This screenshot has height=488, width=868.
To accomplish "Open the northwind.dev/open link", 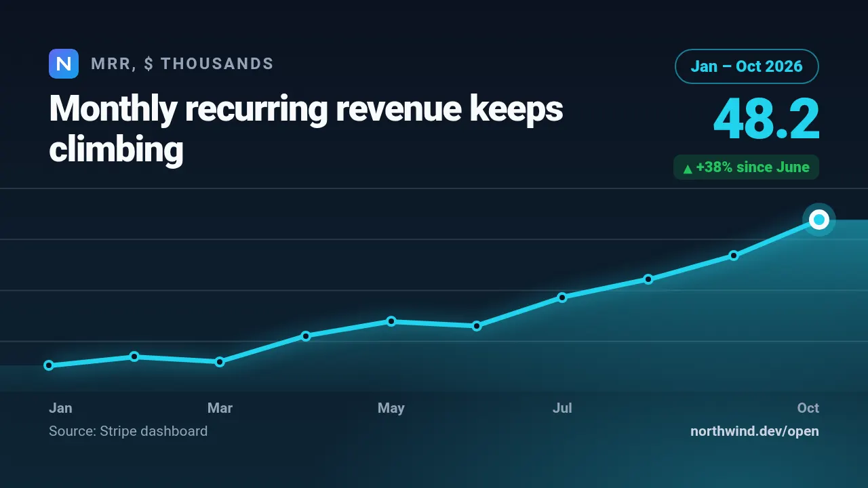I will click(755, 431).
